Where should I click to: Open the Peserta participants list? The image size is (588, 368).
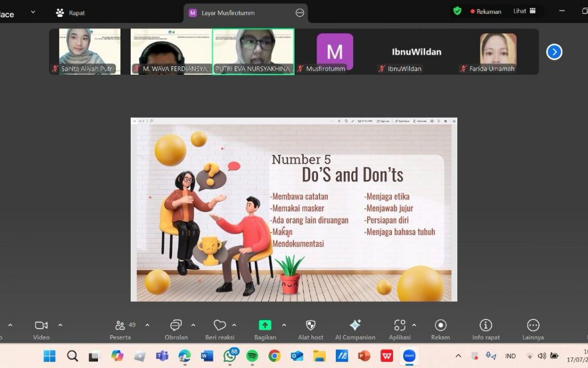coord(120,326)
